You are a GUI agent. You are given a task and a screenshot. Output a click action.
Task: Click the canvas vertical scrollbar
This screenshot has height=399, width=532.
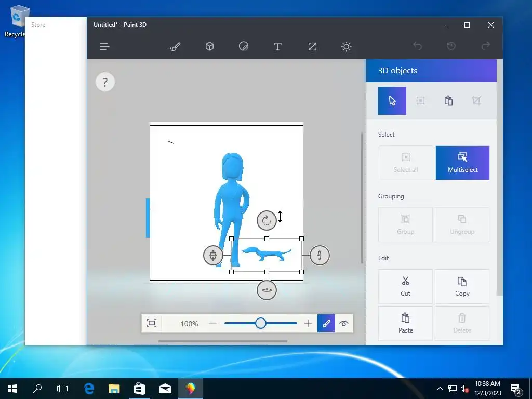click(x=362, y=198)
